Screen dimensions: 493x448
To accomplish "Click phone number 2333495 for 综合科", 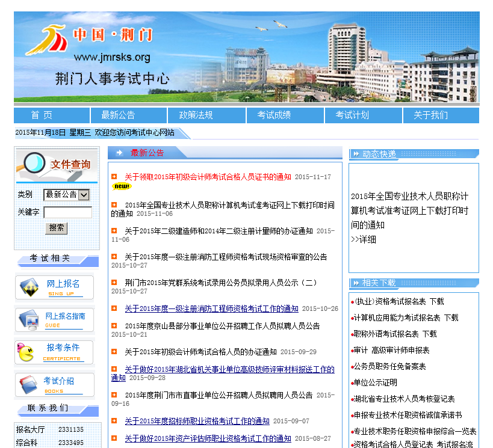I will tap(71, 443).
